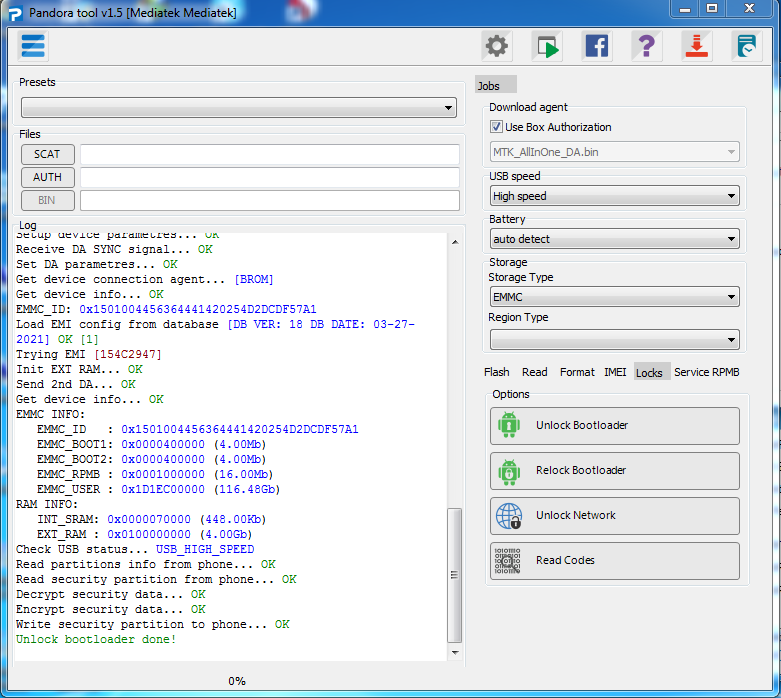This screenshot has width=781, height=698.
Task: Click the 'Unlock bootloader done!' log line
Action: (96, 639)
